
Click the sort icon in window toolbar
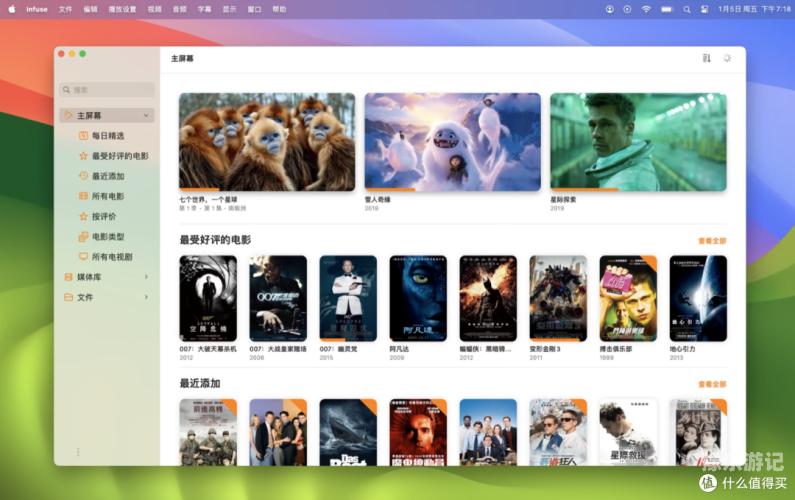point(707,58)
